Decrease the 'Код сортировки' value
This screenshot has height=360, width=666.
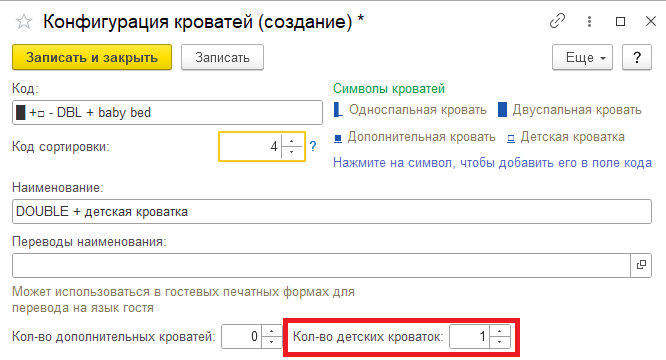tap(292, 152)
